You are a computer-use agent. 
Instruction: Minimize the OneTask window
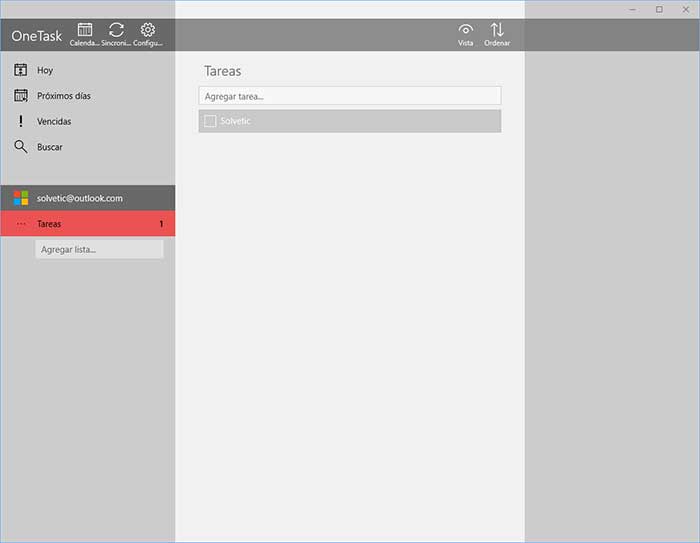(x=633, y=9)
